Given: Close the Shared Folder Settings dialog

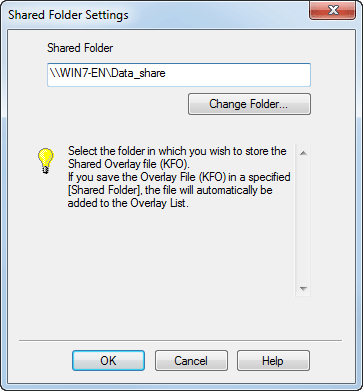Looking at the screenshot, I should 333,10.
